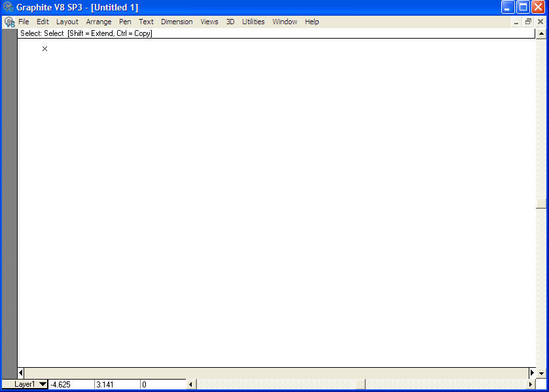Open the Pen menu
Viewport: 549px width, 392px height.
point(125,22)
